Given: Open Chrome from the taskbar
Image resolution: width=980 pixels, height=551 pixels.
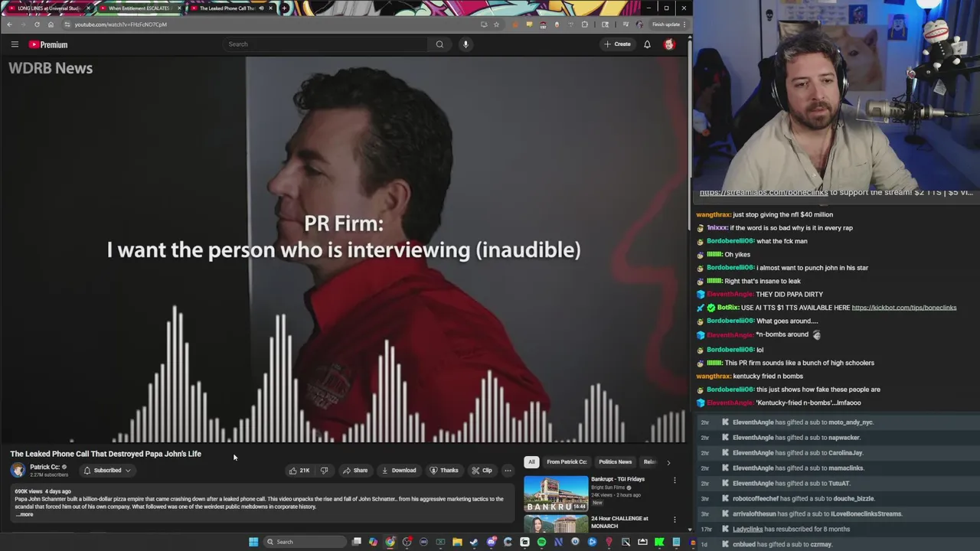Looking at the screenshot, I should click(390, 542).
